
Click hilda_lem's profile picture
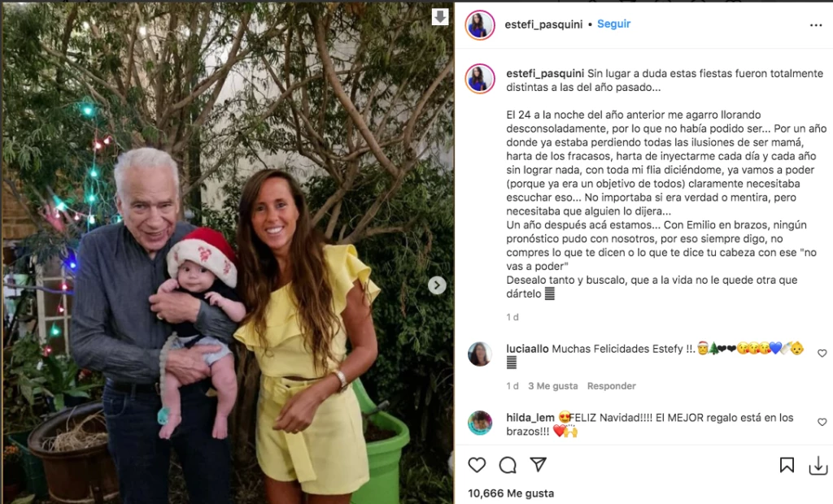pyautogui.click(x=480, y=423)
